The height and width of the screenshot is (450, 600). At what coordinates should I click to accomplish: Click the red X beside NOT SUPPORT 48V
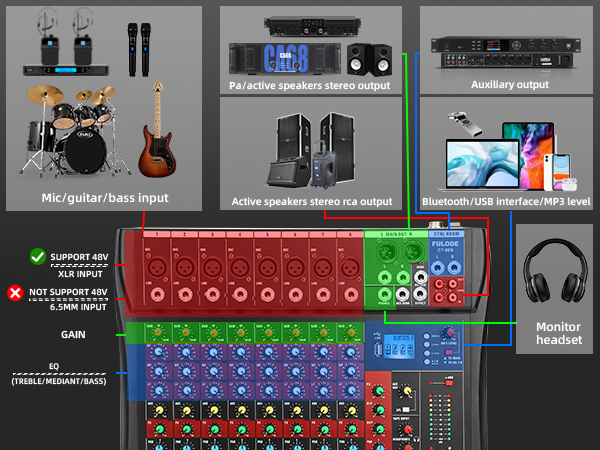tap(15, 293)
